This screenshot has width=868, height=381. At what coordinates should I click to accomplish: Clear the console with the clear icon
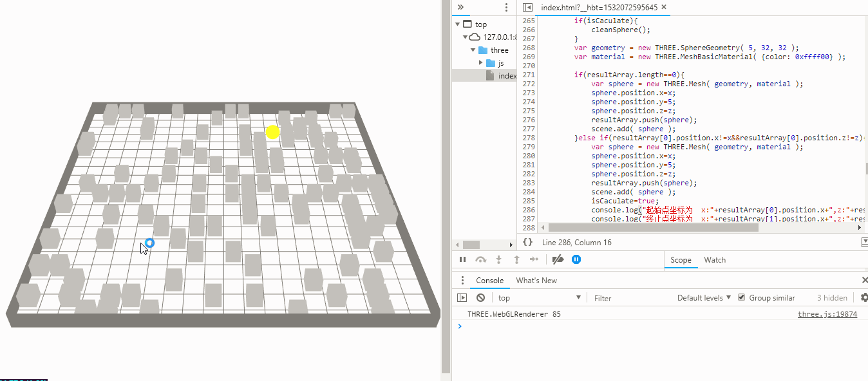point(480,298)
